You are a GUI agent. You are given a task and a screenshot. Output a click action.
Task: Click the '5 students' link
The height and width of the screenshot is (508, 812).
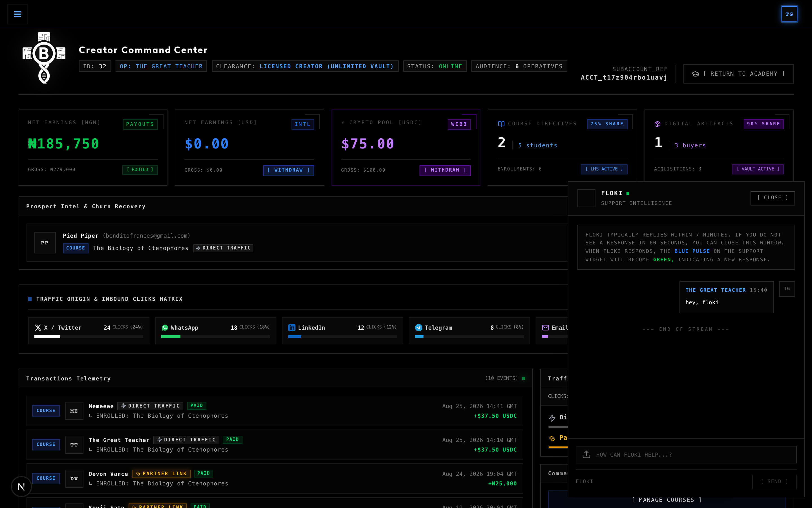(x=538, y=145)
